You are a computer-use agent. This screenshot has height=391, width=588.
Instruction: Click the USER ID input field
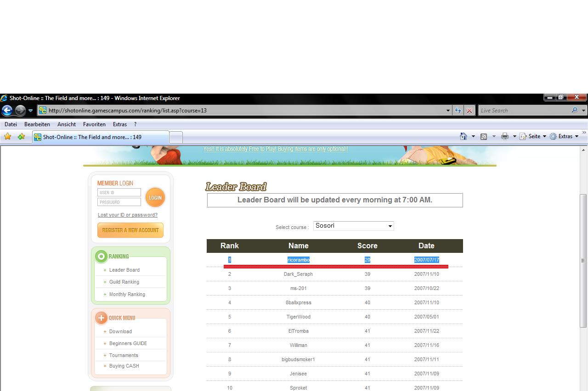(119, 193)
